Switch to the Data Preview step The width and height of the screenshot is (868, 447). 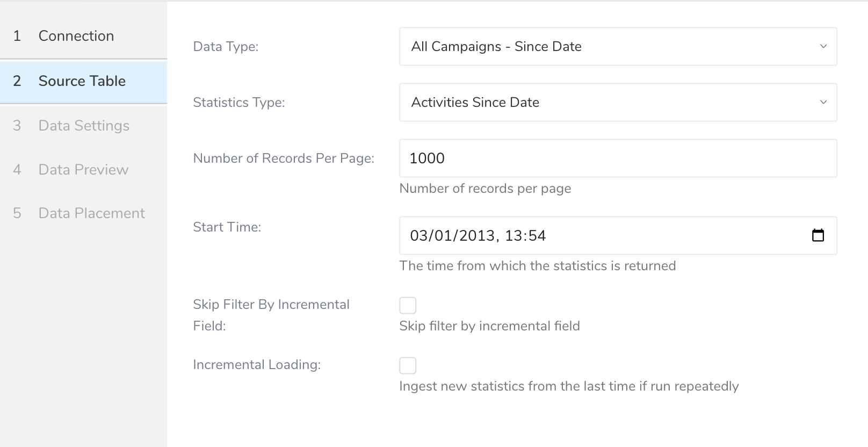83,170
